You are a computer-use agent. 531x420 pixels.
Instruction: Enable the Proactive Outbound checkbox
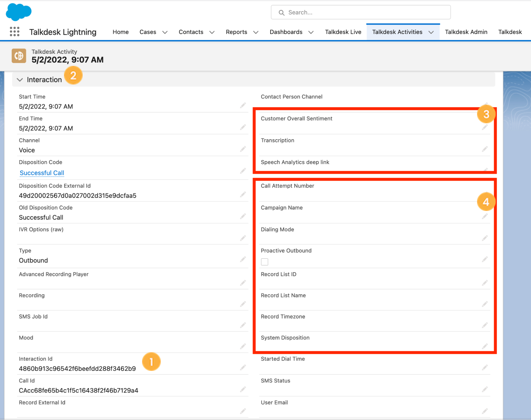[265, 262]
